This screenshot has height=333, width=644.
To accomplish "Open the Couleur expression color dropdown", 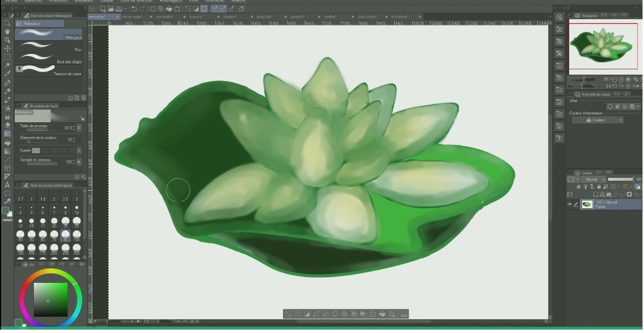I will pos(597,120).
